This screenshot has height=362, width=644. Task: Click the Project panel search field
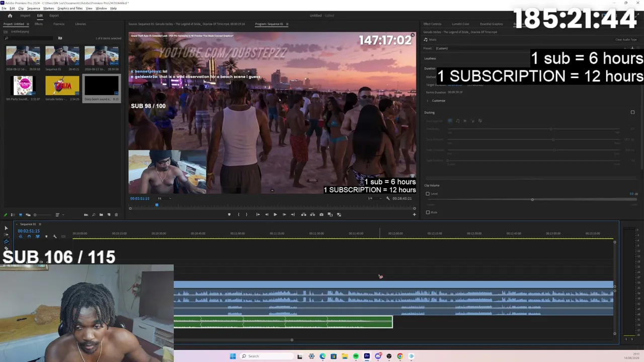click(29, 38)
